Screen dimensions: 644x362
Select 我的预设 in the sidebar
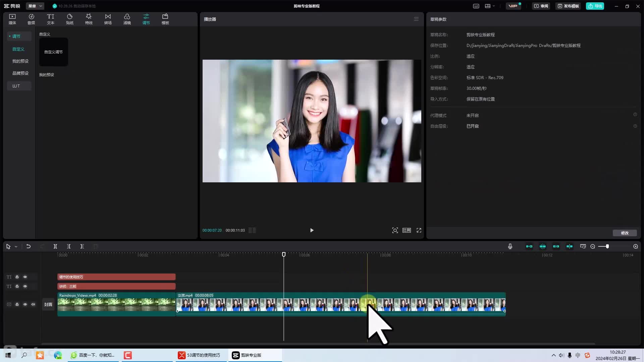click(x=20, y=61)
